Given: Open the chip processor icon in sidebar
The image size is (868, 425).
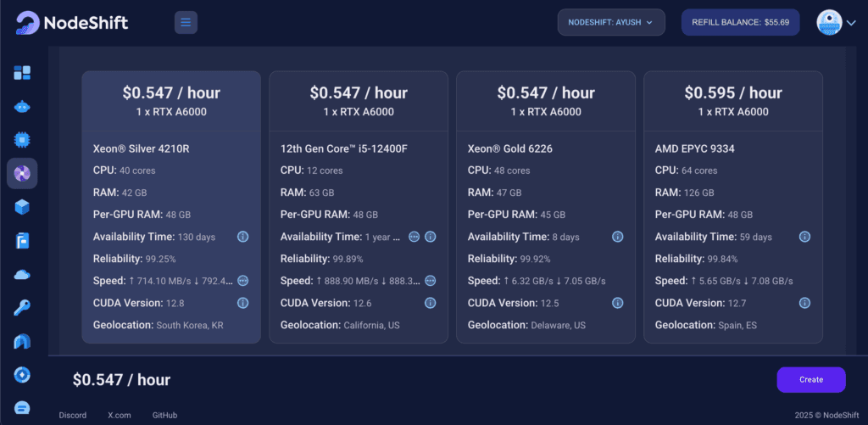Looking at the screenshot, I should pyautogui.click(x=22, y=139).
